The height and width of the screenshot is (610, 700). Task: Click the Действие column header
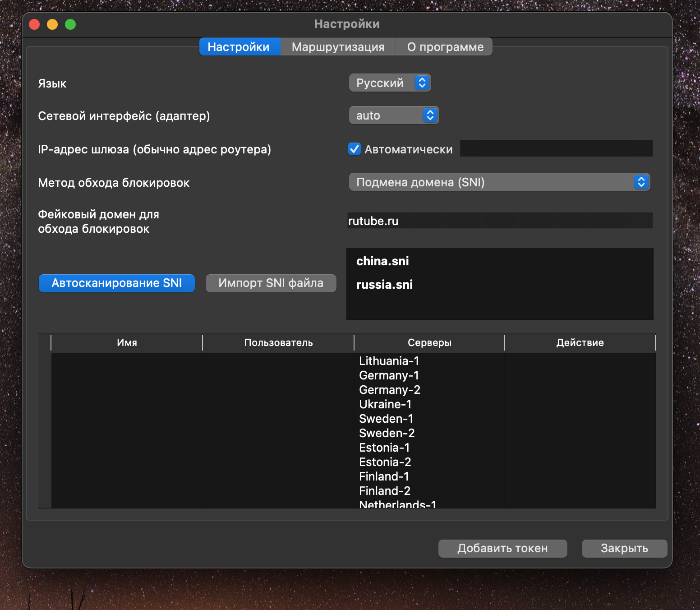(x=580, y=343)
